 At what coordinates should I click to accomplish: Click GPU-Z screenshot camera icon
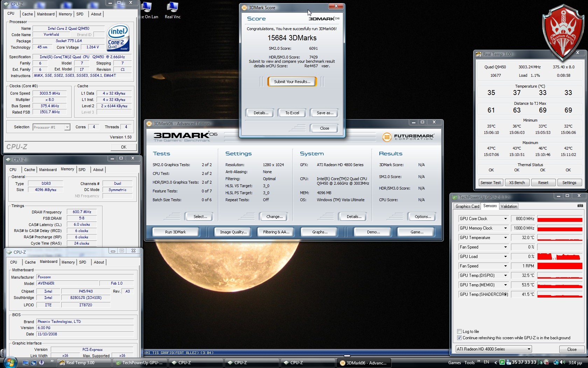[580, 206]
